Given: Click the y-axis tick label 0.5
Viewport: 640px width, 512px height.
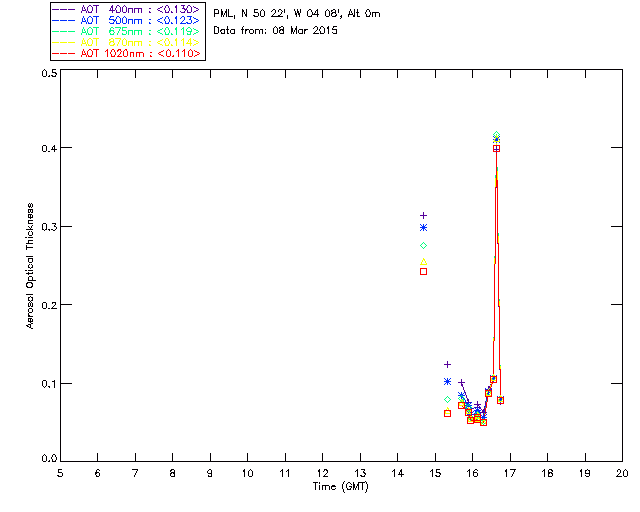Looking at the screenshot, I should (x=49, y=73).
